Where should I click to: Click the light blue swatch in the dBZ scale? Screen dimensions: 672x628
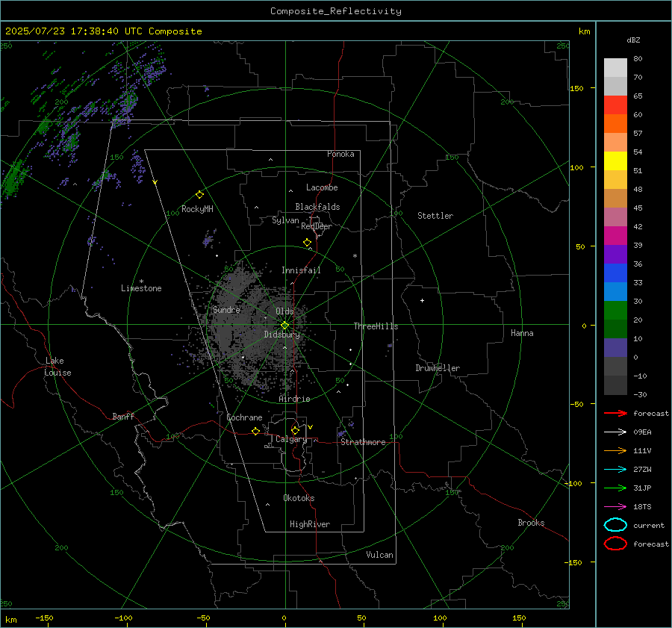tap(615, 291)
